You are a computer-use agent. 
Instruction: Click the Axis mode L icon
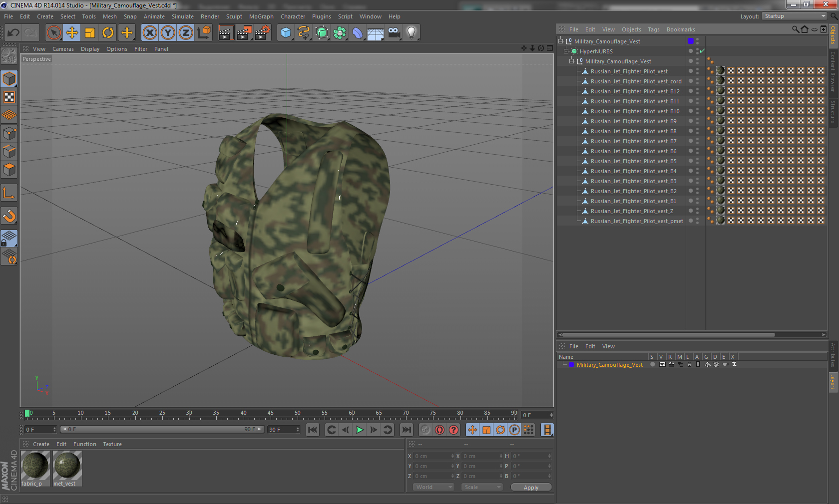tap(9, 193)
